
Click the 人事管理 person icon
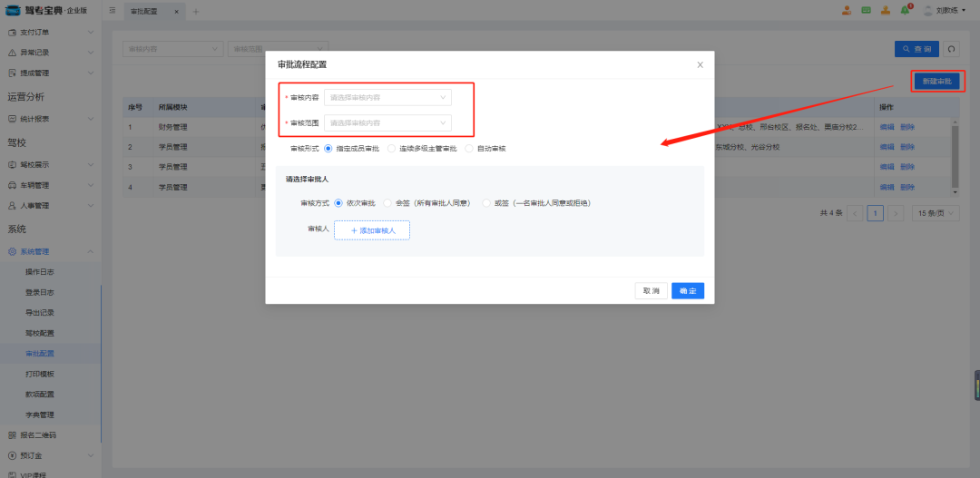pos(12,206)
